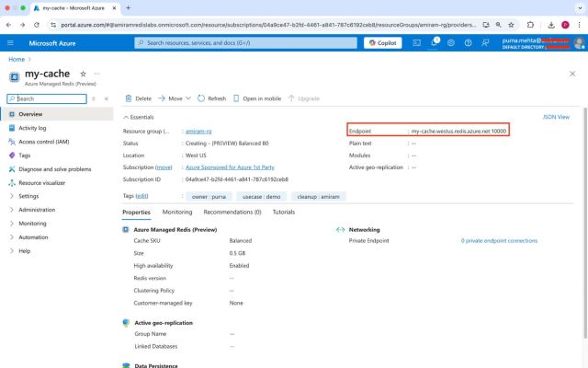This screenshot has height=368, width=588.
Task: Open the Azure Sponsored subscription link
Action: point(230,167)
